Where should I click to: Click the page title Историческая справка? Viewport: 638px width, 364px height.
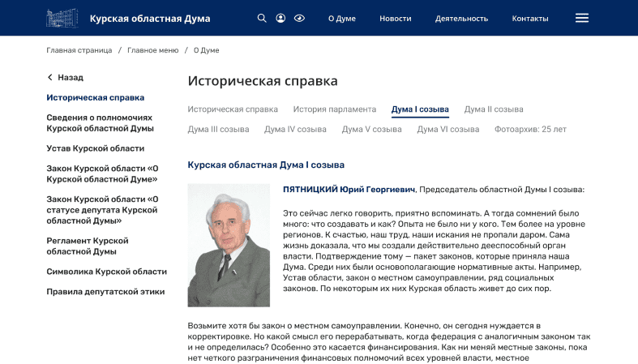click(x=263, y=81)
